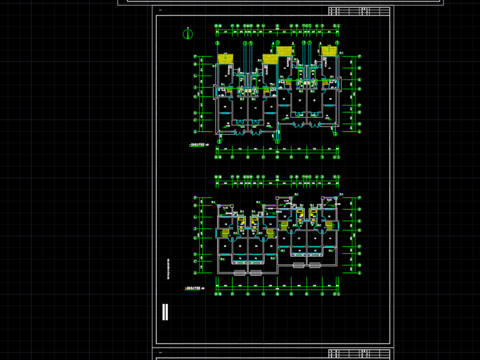This screenshot has height=360, width=480.
Task: Click the left vertical dimension chain of upper plan
Action: (x=201, y=94)
